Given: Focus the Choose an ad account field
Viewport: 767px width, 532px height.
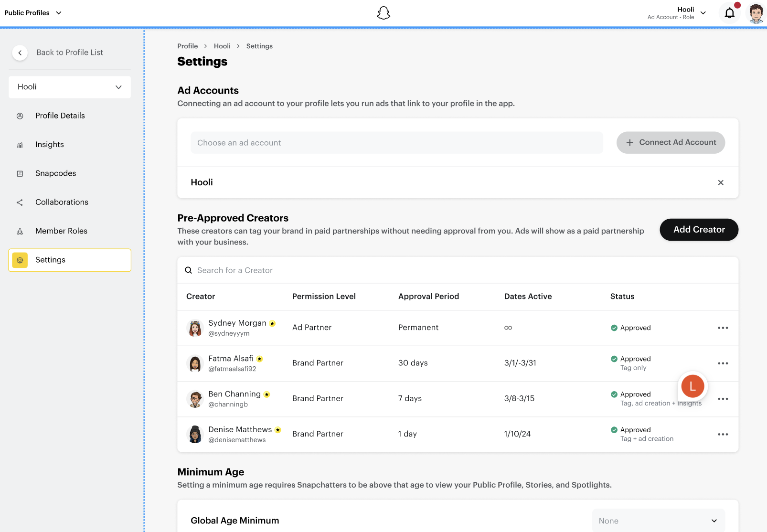Looking at the screenshot, I should click(397, 143).
